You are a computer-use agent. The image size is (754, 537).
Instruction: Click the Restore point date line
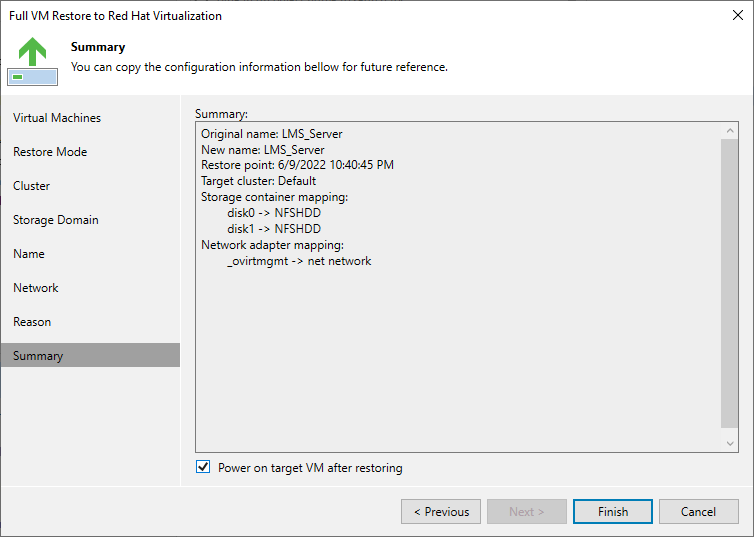pyautogui.click(x=297, y=165)
